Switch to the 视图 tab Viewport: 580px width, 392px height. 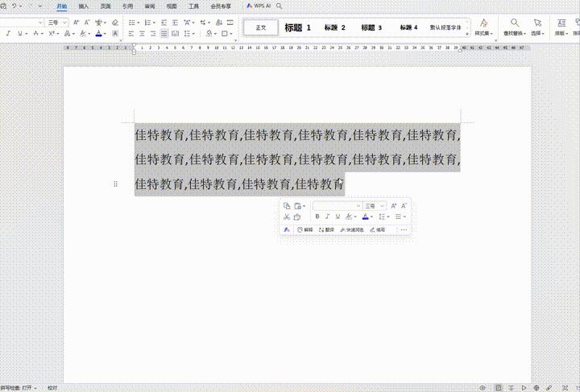172,6
